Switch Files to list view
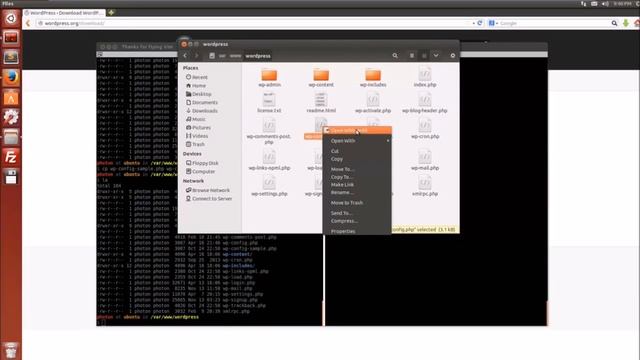 [x=412, y=56]
